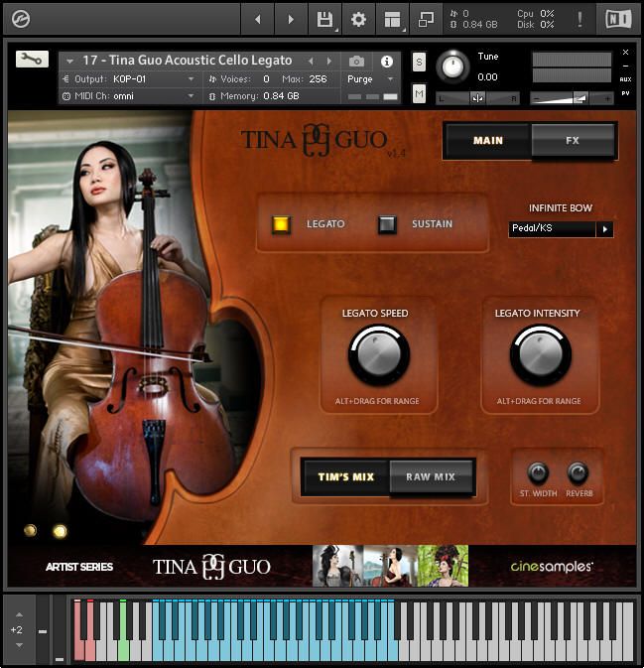Open the FX tab

[x=573, y=141]
